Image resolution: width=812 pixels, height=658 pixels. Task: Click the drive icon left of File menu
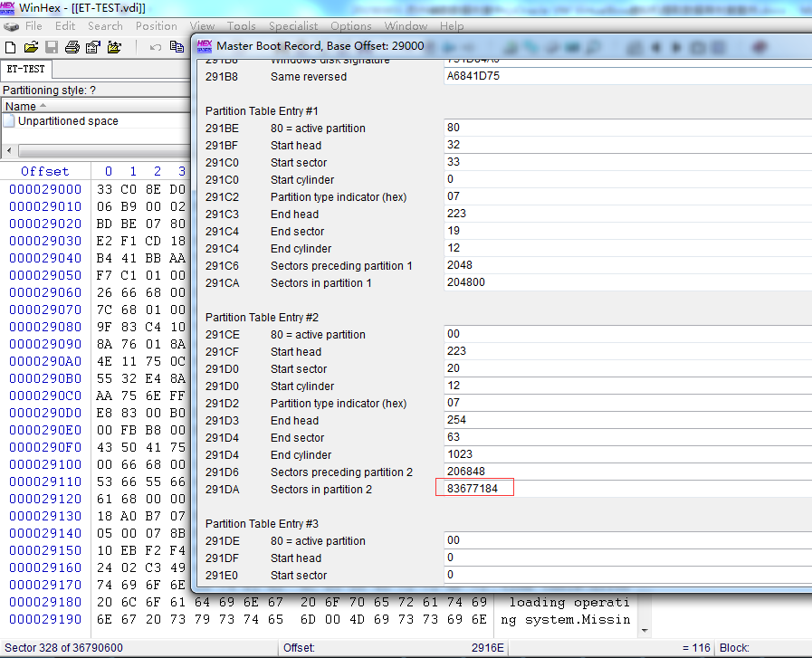11,26
